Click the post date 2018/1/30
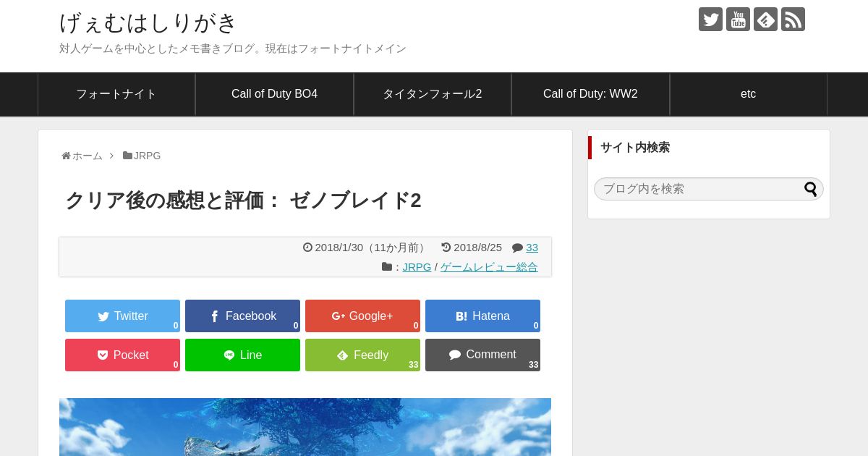The image size is (868, 456). 339,248
